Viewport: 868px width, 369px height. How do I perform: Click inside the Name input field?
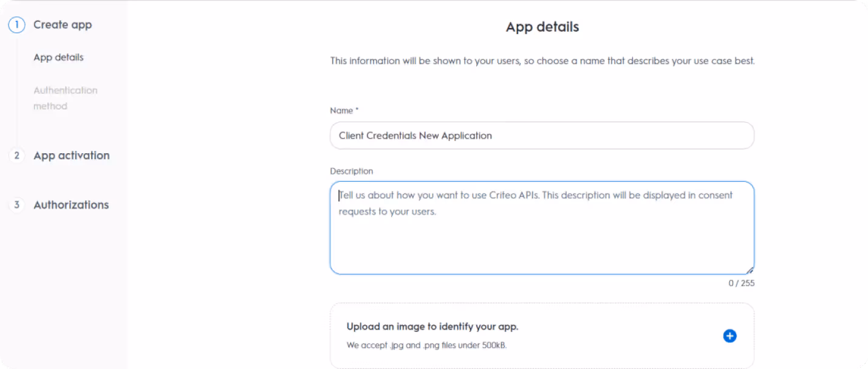541,135
